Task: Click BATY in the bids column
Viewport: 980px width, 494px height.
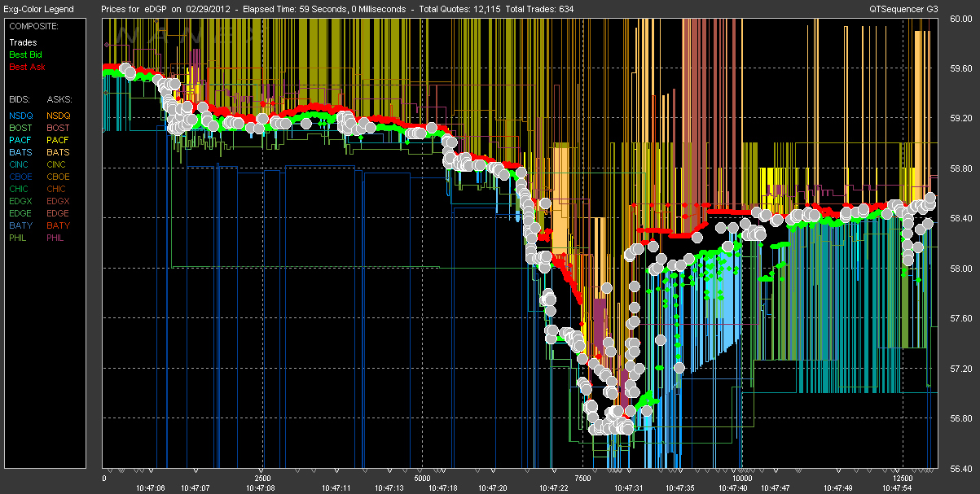Action: pyautogui.click(x=20, y=225)
